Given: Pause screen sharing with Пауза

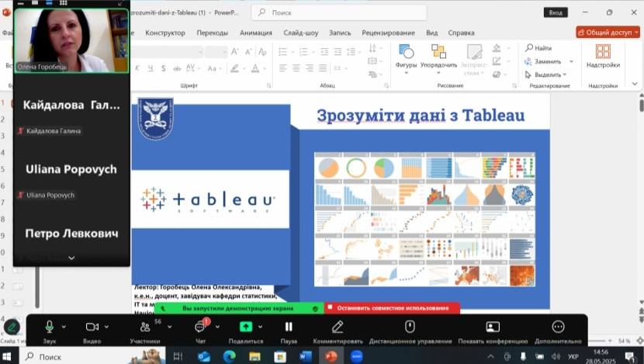Looking at the screenshot, I should [289, 327].
